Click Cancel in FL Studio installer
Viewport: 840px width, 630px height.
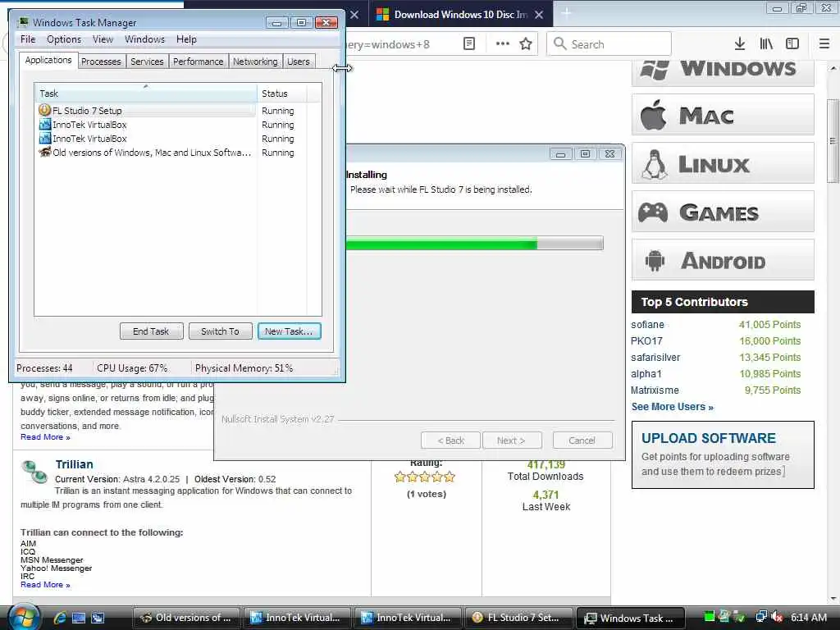click(x=582, y=441)
